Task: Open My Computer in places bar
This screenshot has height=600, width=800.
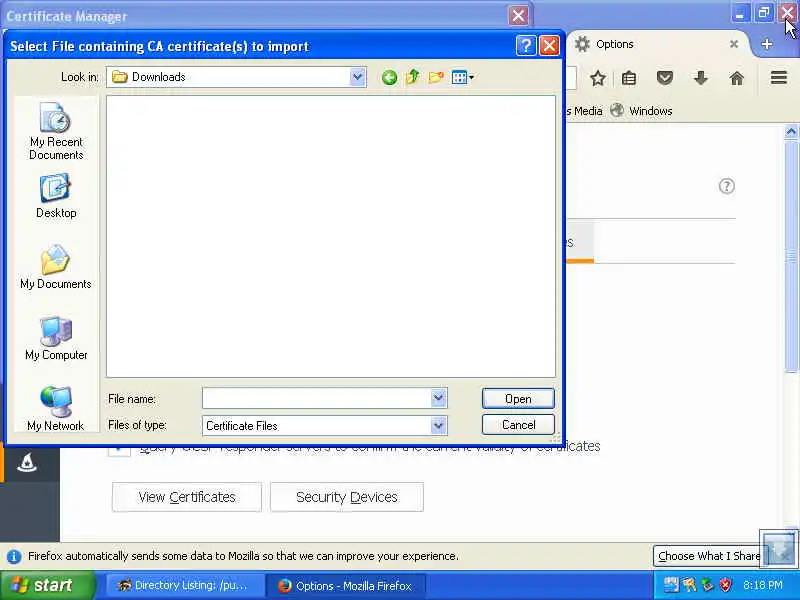Action: click(56, 338)
